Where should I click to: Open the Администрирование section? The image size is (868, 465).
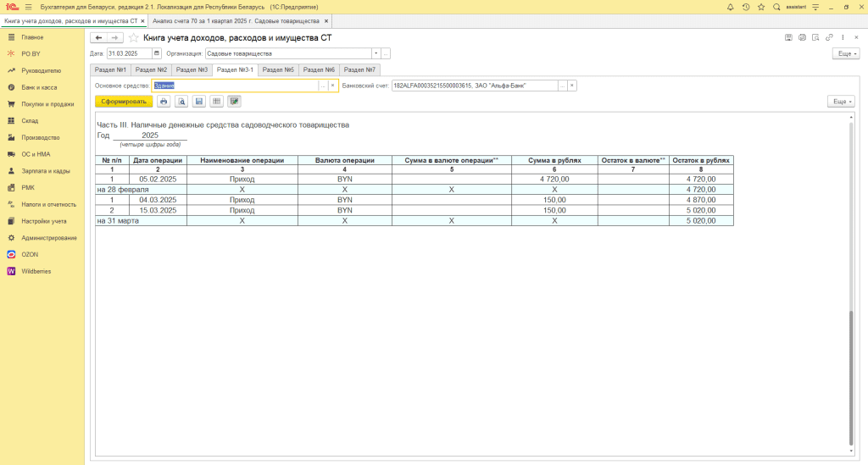pos(42,238)
